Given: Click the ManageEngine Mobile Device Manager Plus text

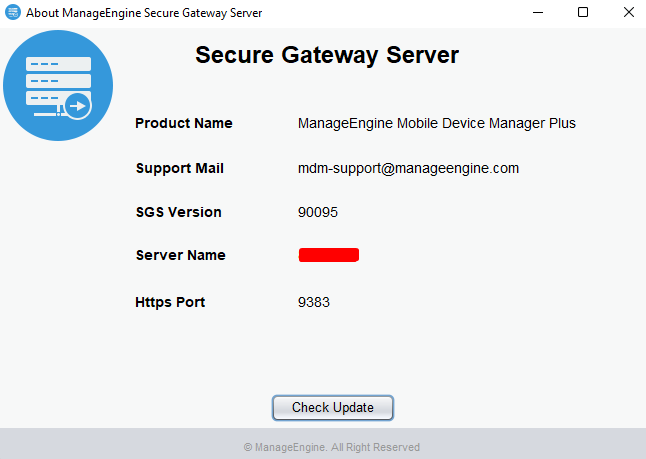Looking at the screenshot, I should click(437, 123).
